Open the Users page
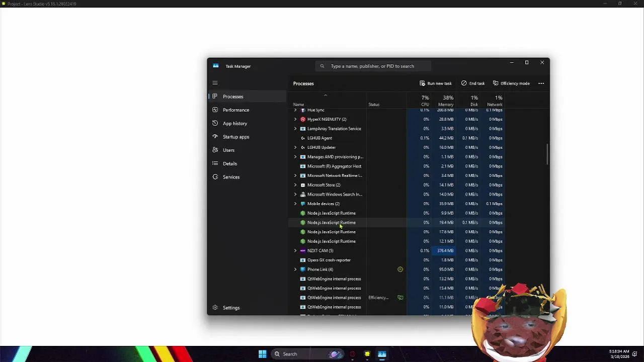644x362 pixels. [x=247, y=150]
